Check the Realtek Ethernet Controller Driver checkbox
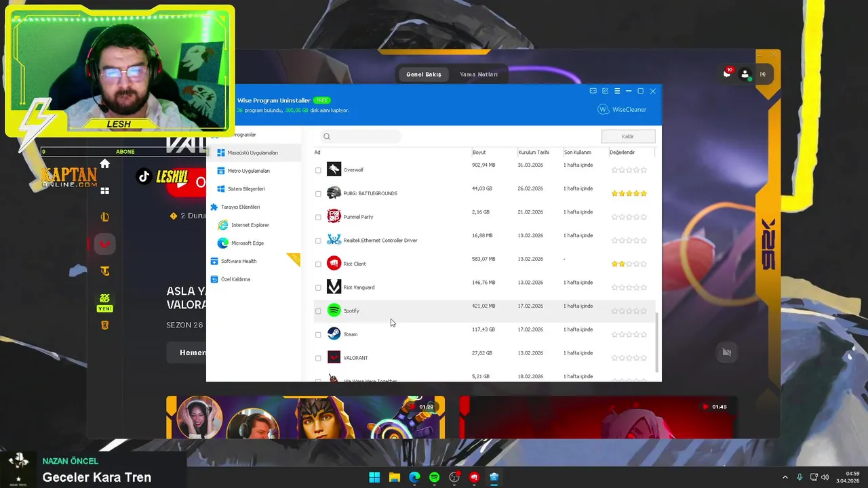 tap(318, 241)
